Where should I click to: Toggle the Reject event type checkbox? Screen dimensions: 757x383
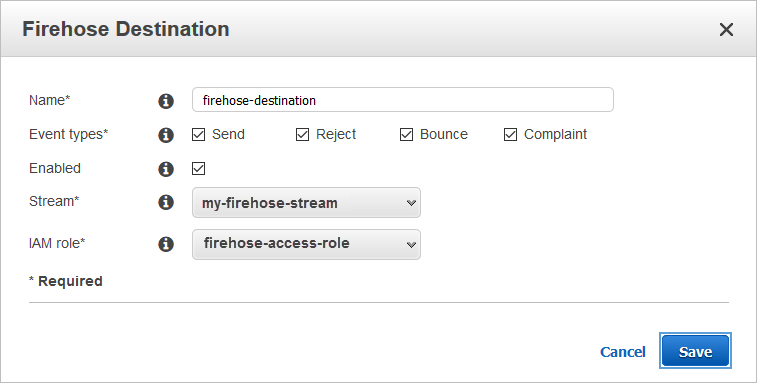coord(302,134)
